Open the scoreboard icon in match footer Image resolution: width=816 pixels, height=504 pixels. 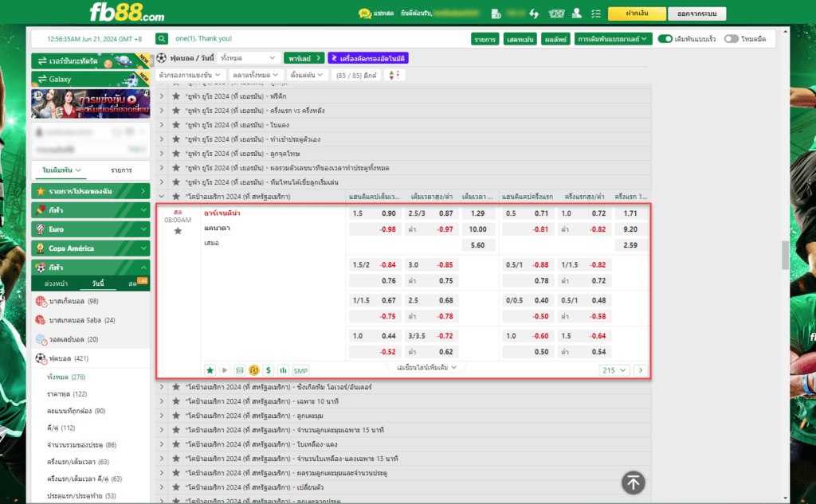pyautogui.click(x=239, y=370)
